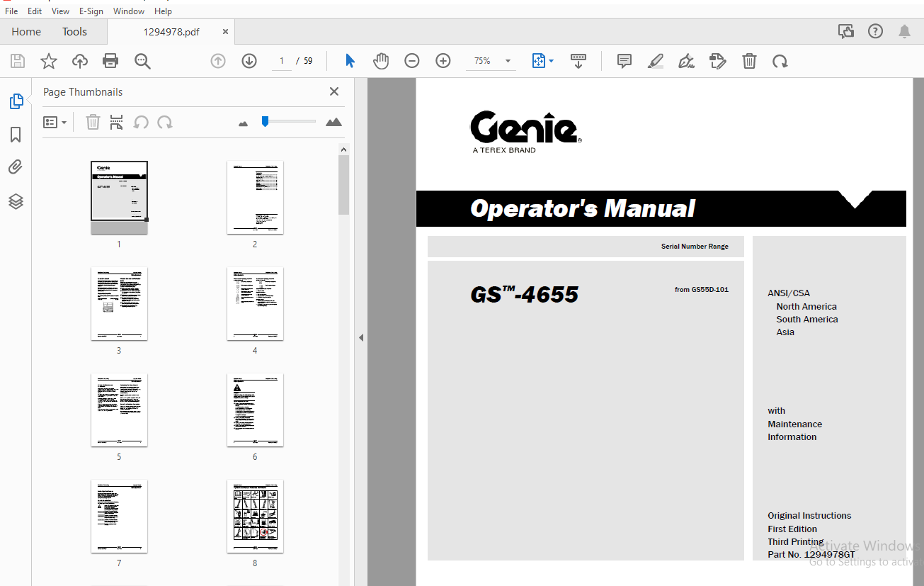
Task: Go to the next page arrow
Action: pos(249,61)
